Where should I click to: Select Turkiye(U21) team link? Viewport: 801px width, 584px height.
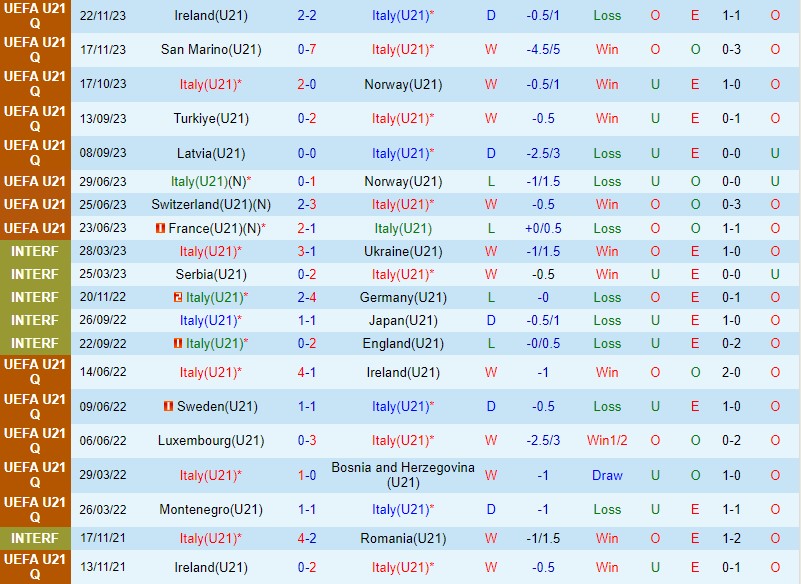click(210, 118)
